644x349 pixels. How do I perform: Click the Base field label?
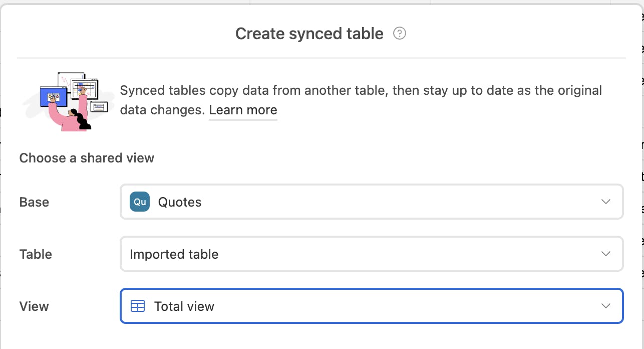coord(34,202)
